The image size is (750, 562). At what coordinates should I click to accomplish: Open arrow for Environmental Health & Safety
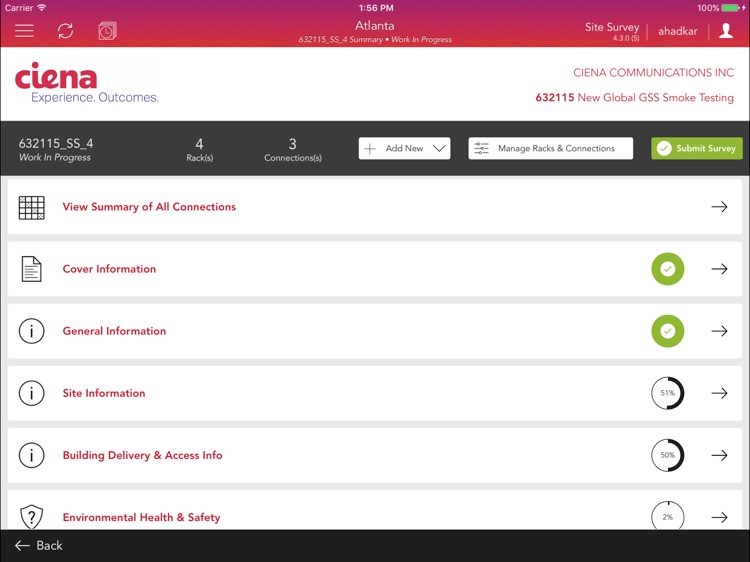pyautogui.click(x=719, y=517)
